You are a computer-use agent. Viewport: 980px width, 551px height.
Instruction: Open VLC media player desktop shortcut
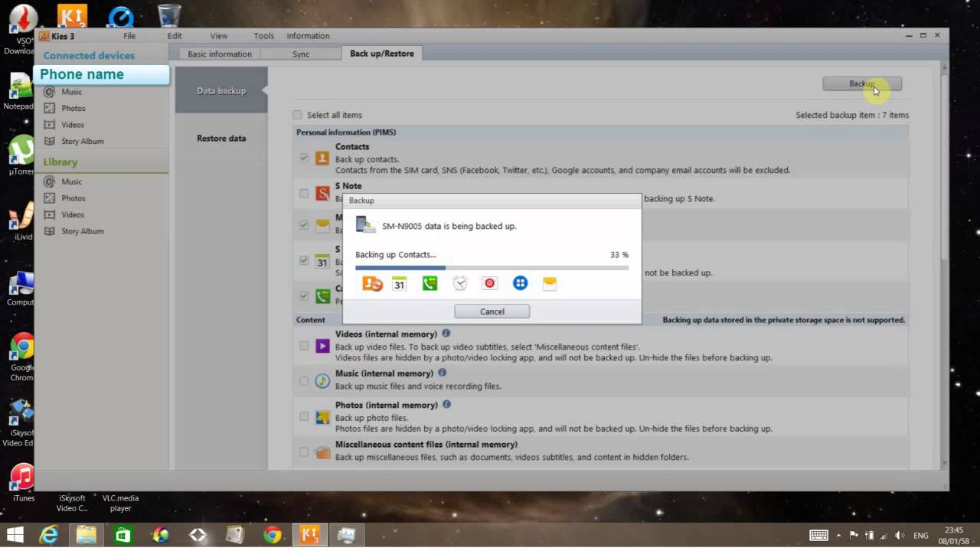click(x=120, y=503)
